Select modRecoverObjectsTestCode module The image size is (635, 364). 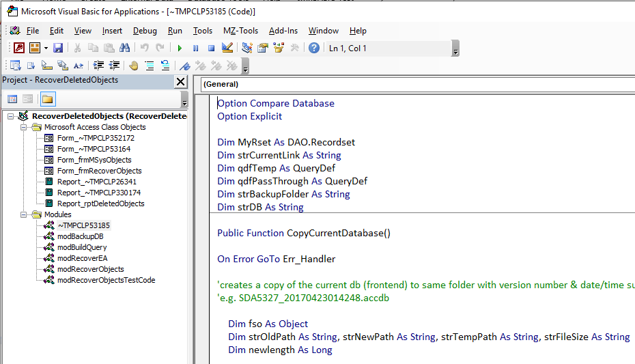[106, 280]
